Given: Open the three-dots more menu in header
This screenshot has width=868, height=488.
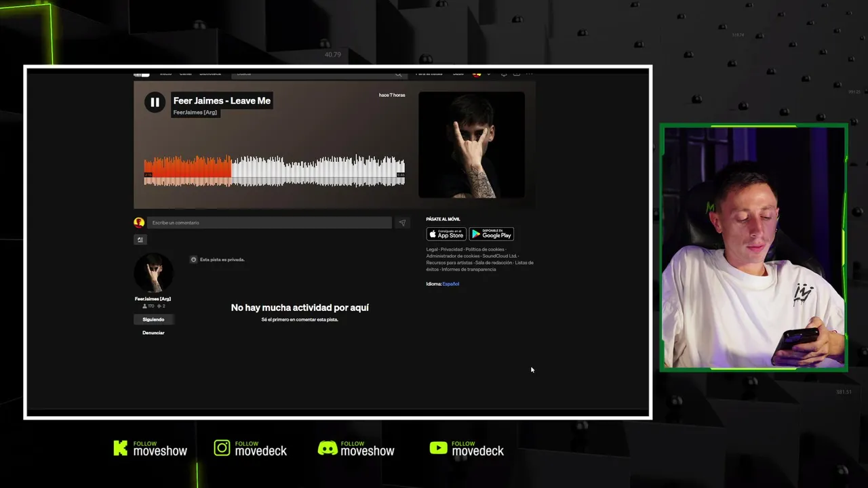Looking at the screenshot, I should (529, 73).
